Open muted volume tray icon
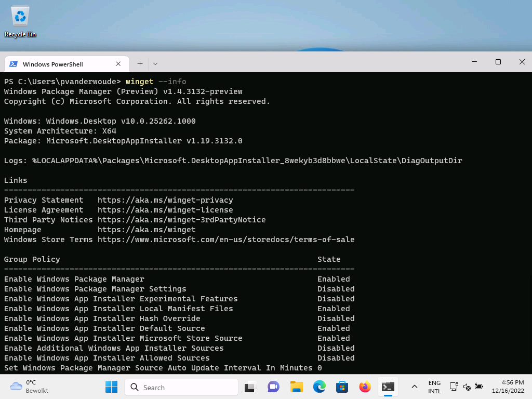Viewport: 532px width, 399px height. point(467,387)
